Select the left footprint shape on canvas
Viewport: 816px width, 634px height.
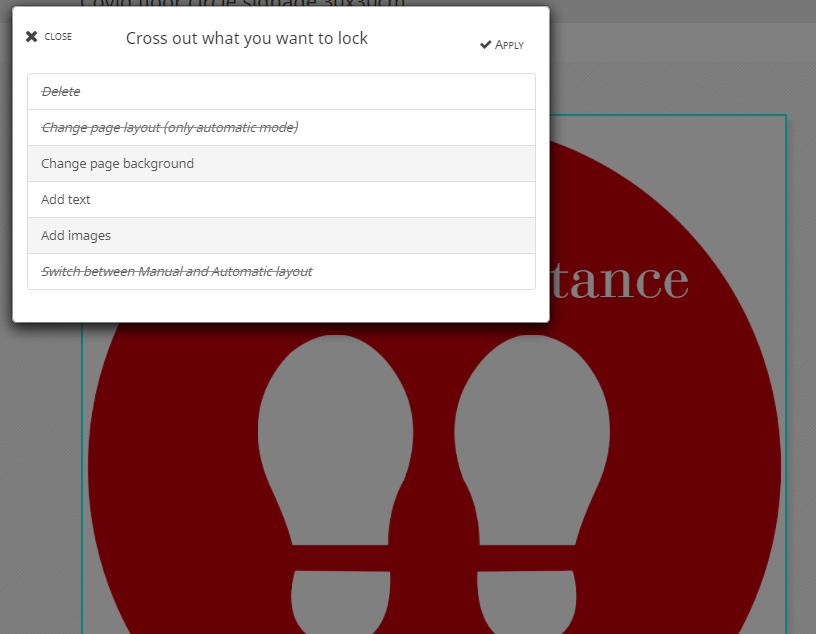338,484
